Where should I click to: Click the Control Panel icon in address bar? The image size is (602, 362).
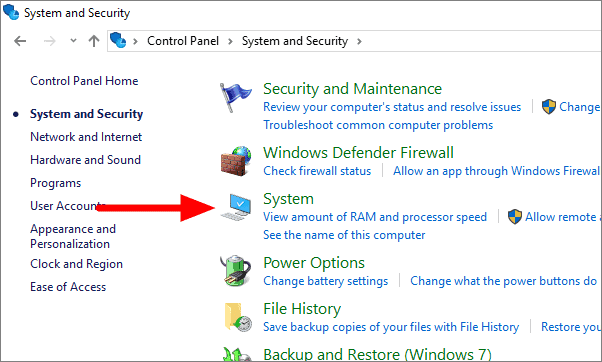click(118, 40)
